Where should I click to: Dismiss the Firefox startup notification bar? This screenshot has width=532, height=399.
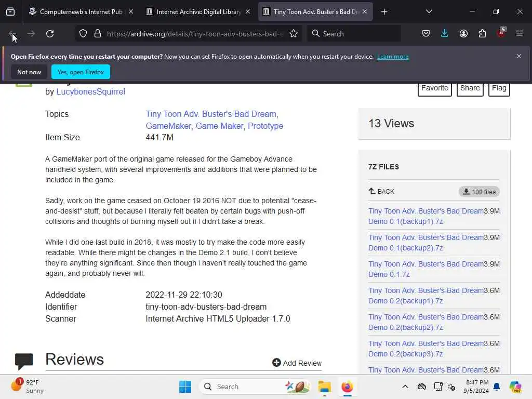pos(519,56)
